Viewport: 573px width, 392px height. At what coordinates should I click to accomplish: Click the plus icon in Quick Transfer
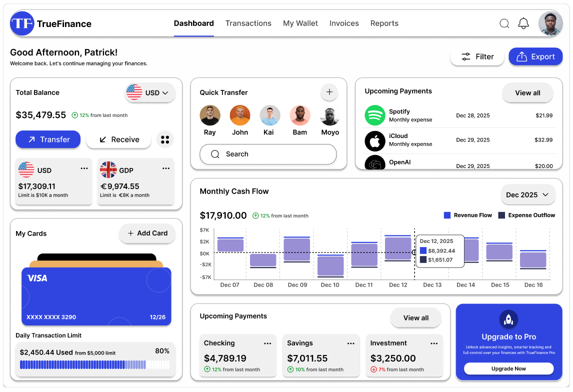coord(329,92)
